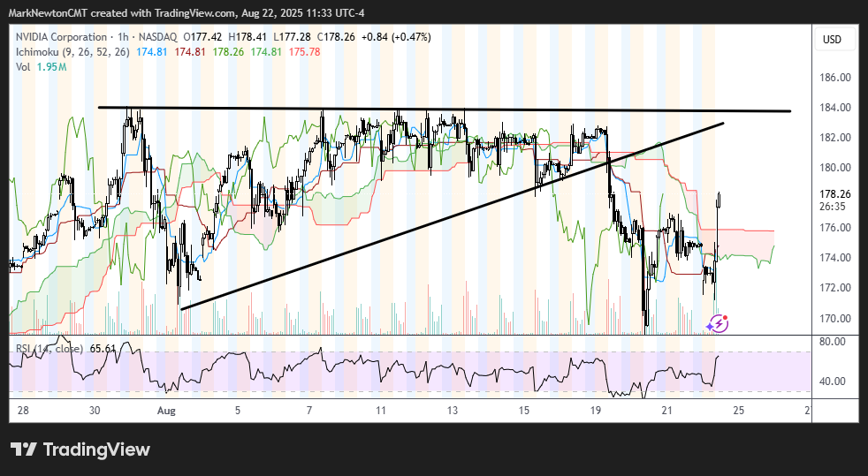
Task: Click the current price label 178.26
Action: (x=835, y=194)
